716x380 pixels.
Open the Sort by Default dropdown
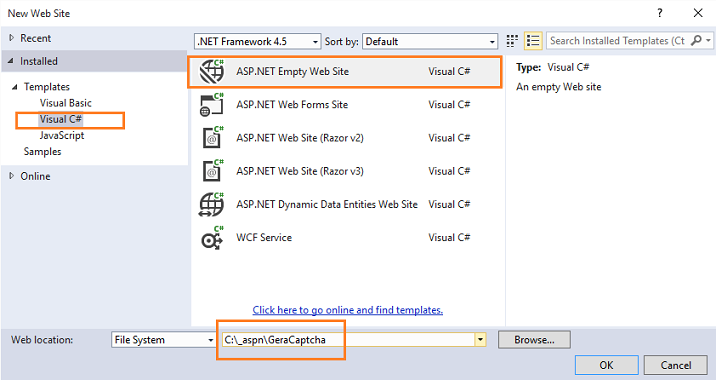click(x=430, y=42)
